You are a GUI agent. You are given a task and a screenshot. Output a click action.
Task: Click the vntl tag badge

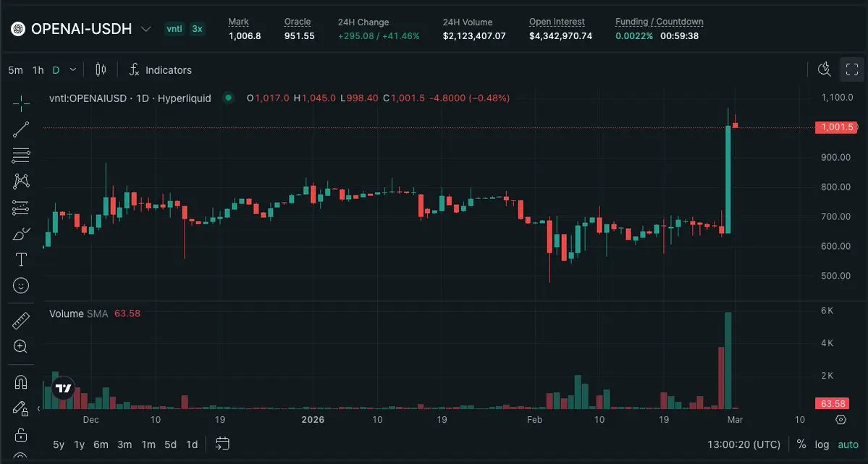(x=174, y=29)
